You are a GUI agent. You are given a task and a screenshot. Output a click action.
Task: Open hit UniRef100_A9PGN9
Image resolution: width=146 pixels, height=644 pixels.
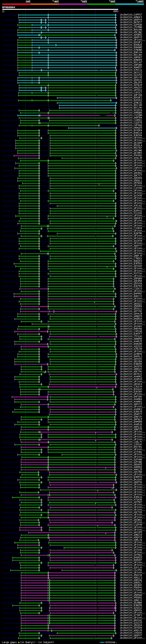point(131,65)
